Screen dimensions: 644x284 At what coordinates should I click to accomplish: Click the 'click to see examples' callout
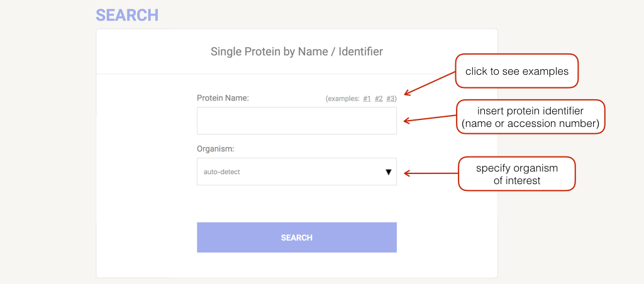pyautogui.click(x=516, y=71)
